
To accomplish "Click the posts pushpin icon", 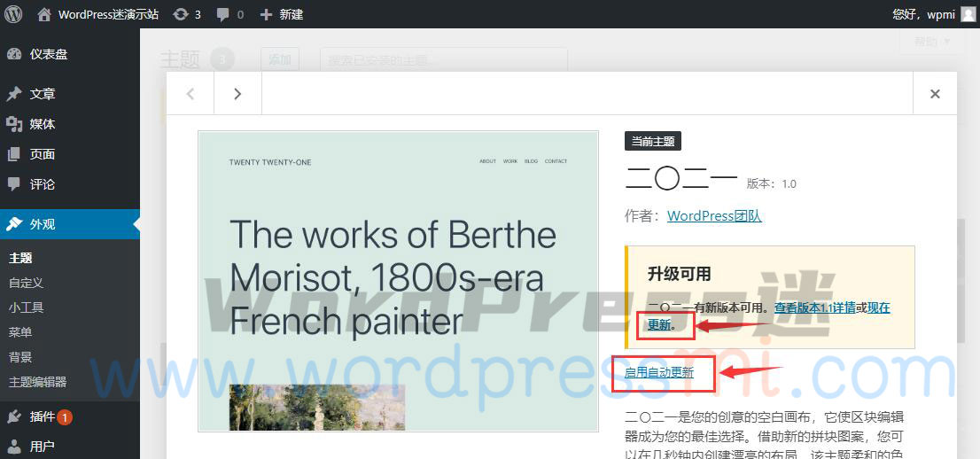I will (14, 94).
